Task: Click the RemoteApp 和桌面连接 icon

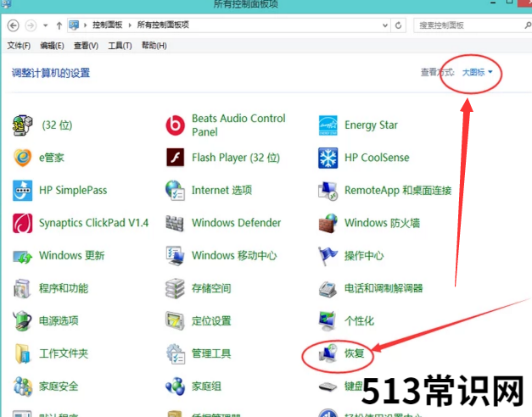Action: point(328,191)
